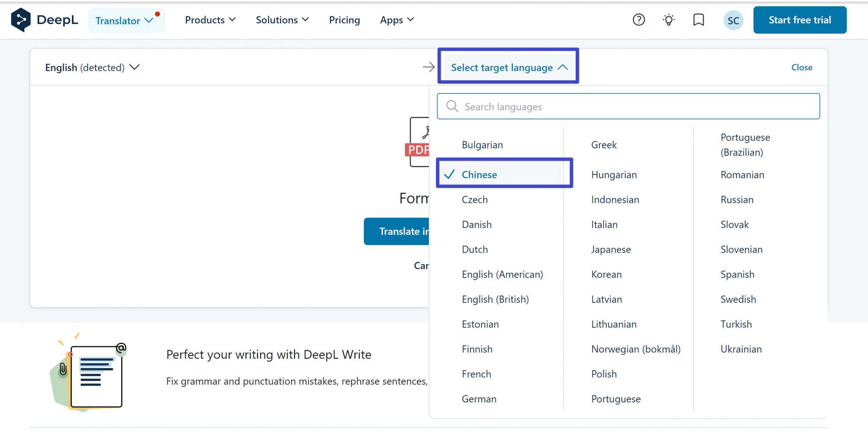Expand the Translator menu dropdown
Image resolution: width=868 pixels, height=436 pixels.
126,20
